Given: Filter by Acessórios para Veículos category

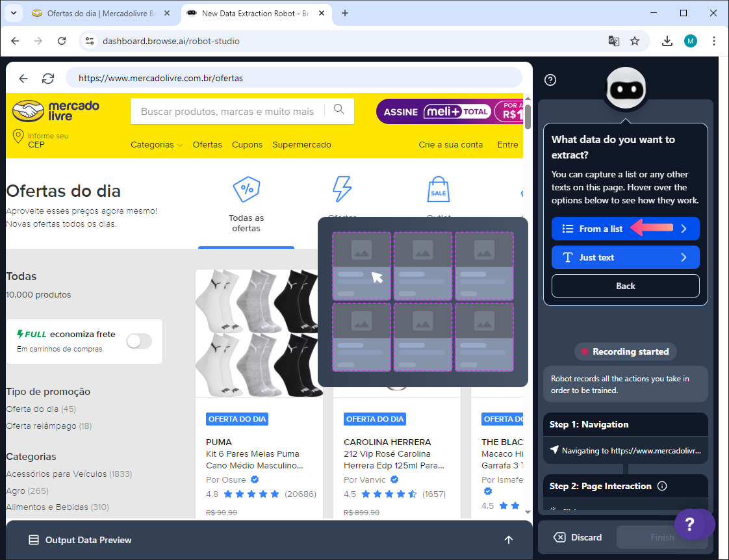Looking at the screenshot, I should [69, 474].
